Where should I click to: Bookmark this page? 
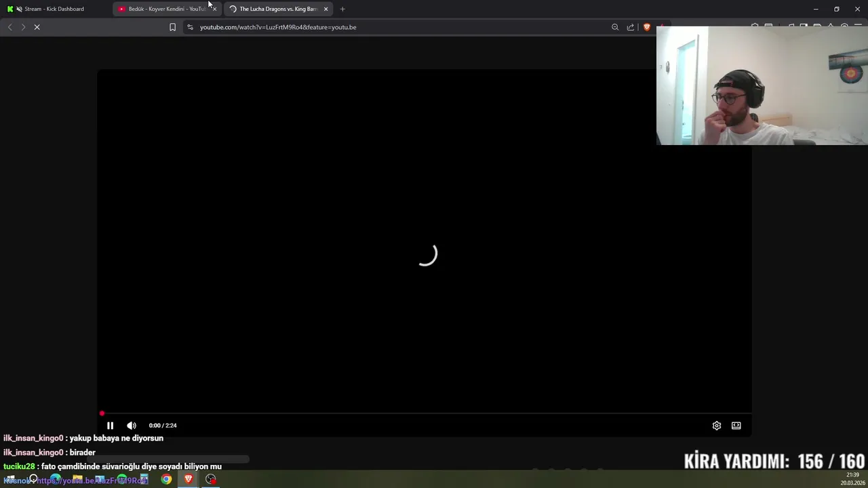pos(172,27)
